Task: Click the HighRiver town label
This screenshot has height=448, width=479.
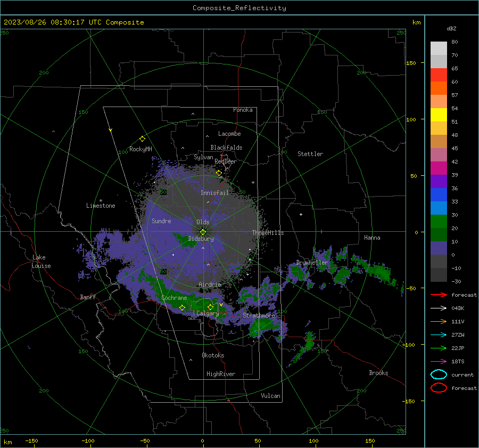Action: click(221, 374)
